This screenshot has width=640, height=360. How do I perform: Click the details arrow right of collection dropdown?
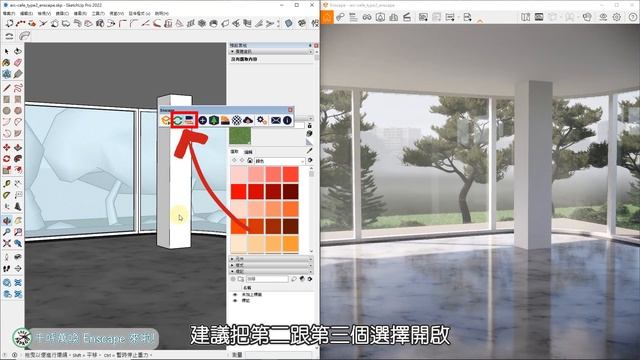(310, 161)
